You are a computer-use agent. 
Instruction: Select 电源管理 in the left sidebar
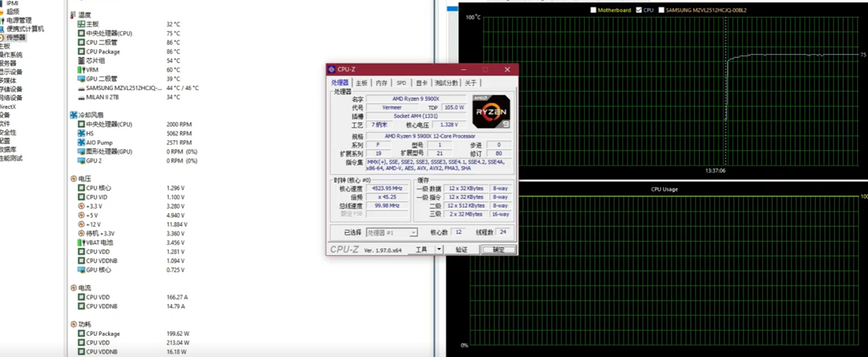tap(19, 20)
